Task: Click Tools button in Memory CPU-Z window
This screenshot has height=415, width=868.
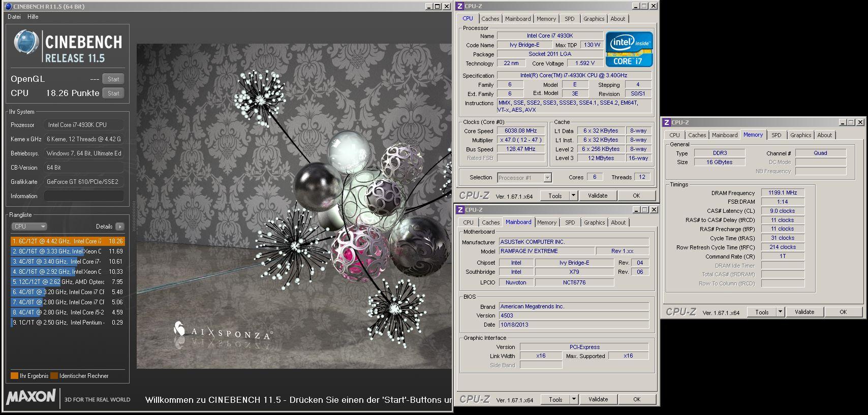Action: [762, 312]
